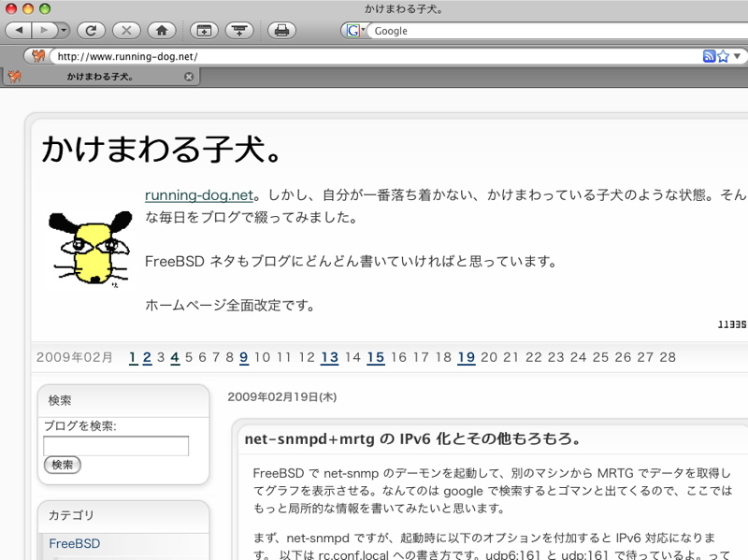The image size is (748, 560).
Task: Close the window with the red button
Action: (x=11, y=8)
